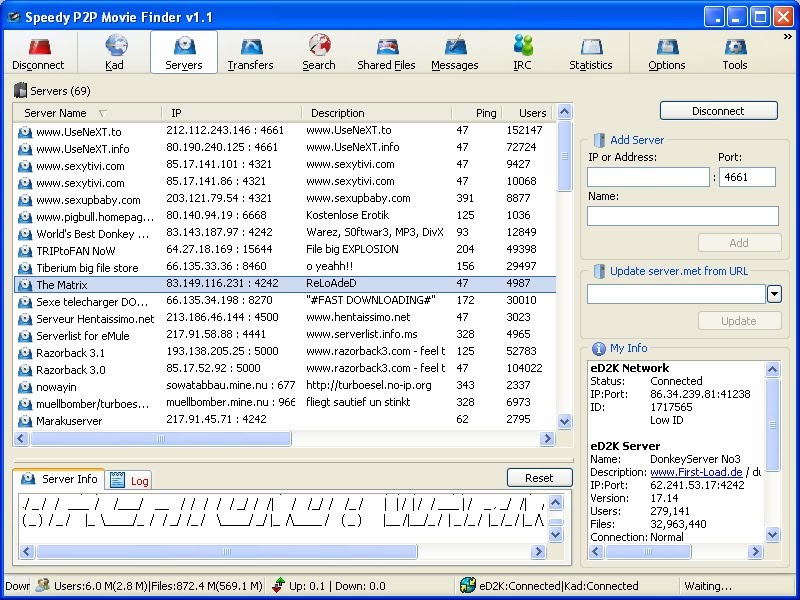This screenshot has height=600, width=800.
Task: Click the server Name input field
Action: click(x=683, y=216)
